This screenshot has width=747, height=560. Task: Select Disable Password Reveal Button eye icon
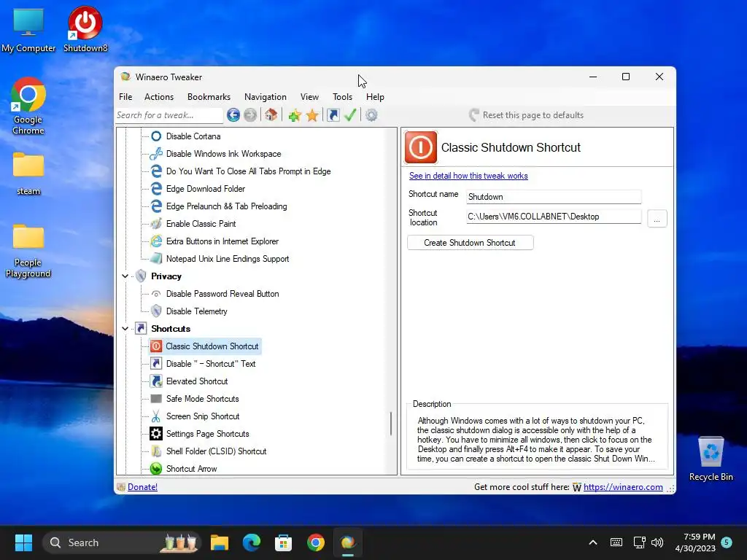(156, 294)
